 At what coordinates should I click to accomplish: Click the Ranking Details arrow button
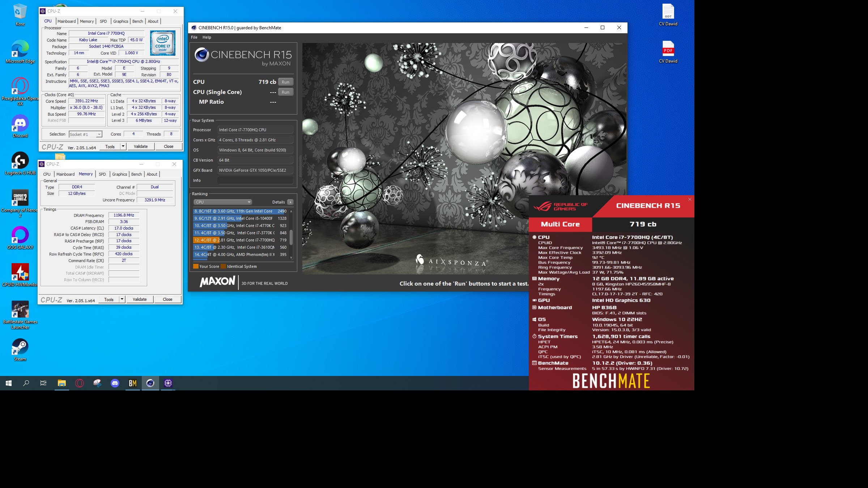tap(290, 202)
